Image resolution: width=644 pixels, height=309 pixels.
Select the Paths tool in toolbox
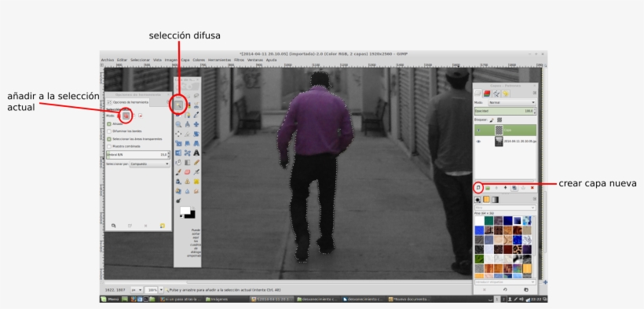coord(187,115)
